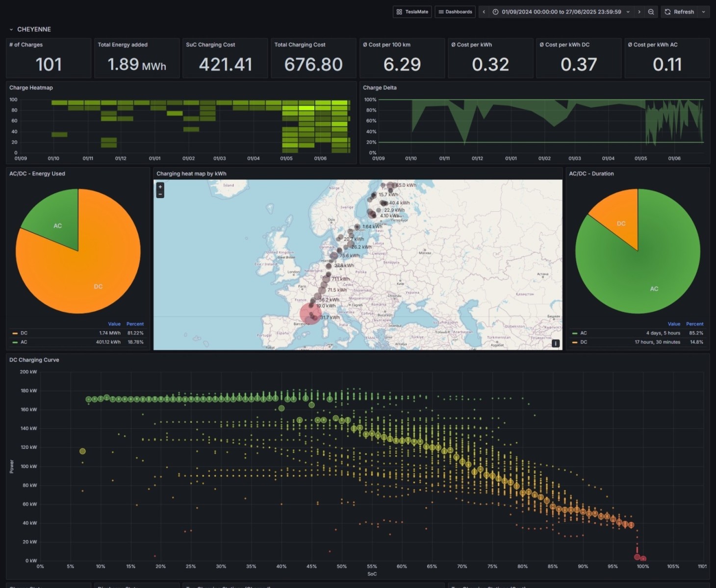
Task: Shift time range forward with right arrow
Action: (x=639, y=12)
